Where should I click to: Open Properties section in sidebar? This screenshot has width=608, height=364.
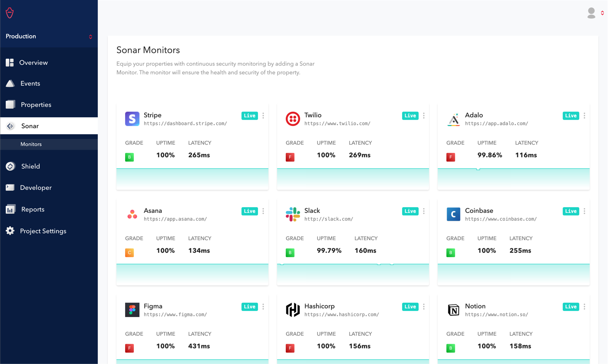[49, 105]
